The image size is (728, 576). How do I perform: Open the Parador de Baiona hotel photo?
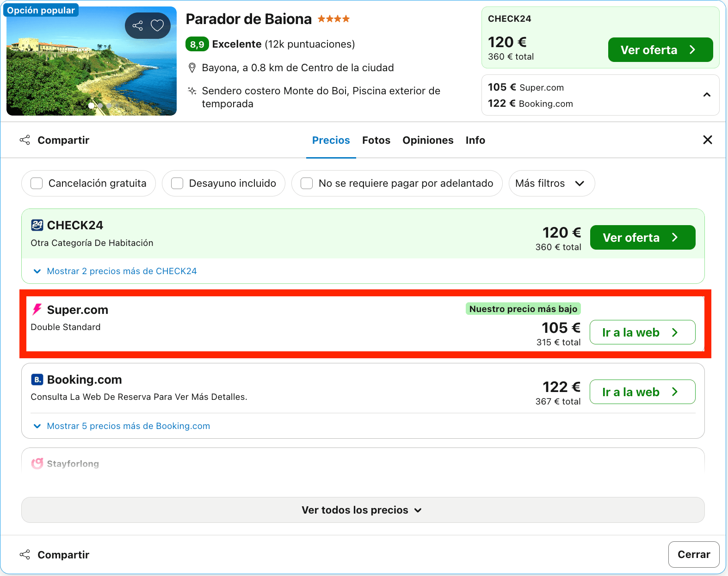[x=92, y=61]
